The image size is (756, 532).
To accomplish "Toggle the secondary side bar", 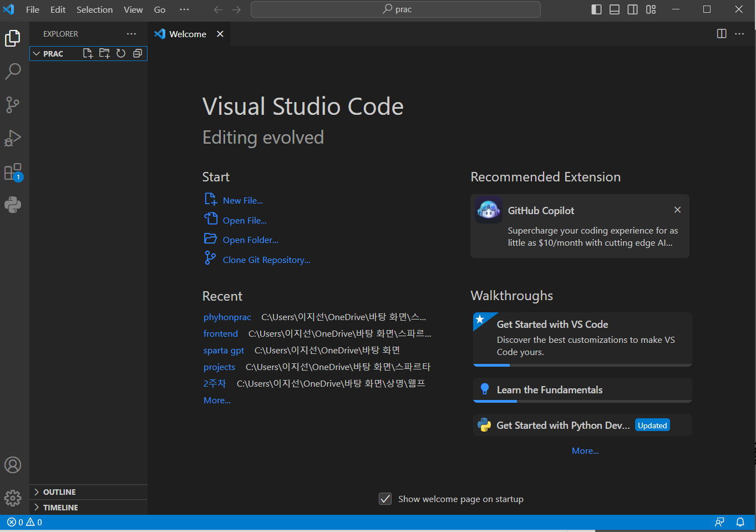I will (x=632, y=9).
